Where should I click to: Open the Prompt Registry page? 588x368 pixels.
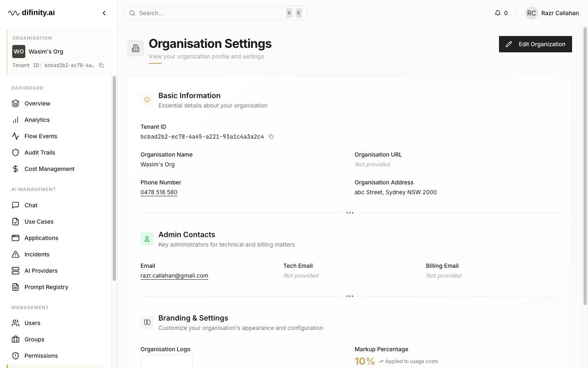pyautogui.click(x=56, y=287)
